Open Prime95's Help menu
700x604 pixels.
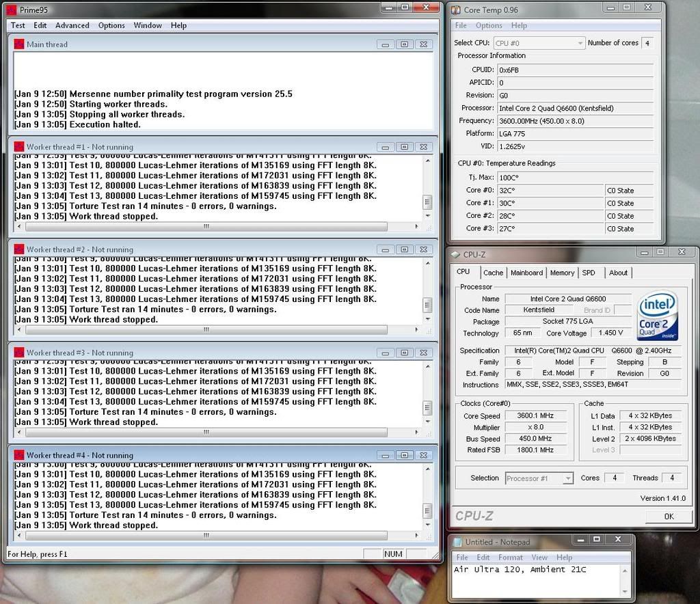(x=178, y=25)
